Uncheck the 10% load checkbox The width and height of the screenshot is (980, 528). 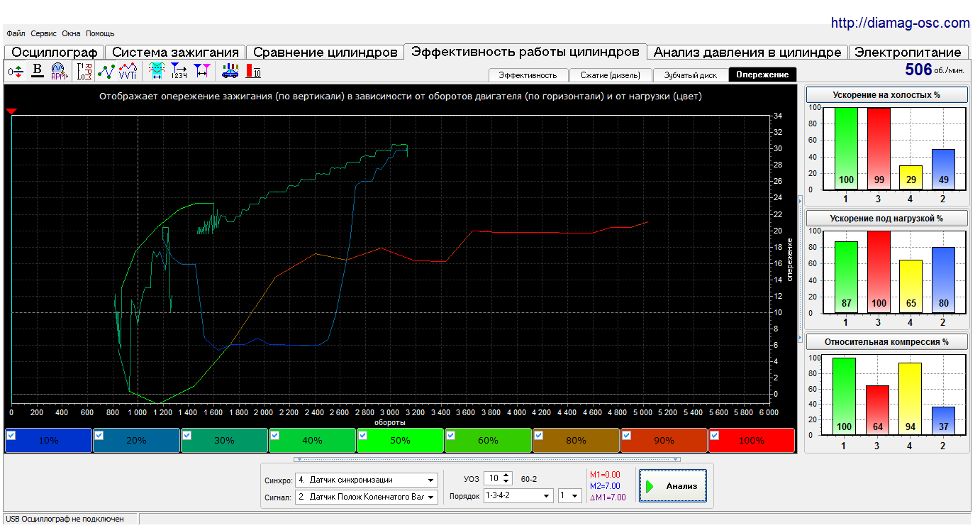click(x=11, y=435)
